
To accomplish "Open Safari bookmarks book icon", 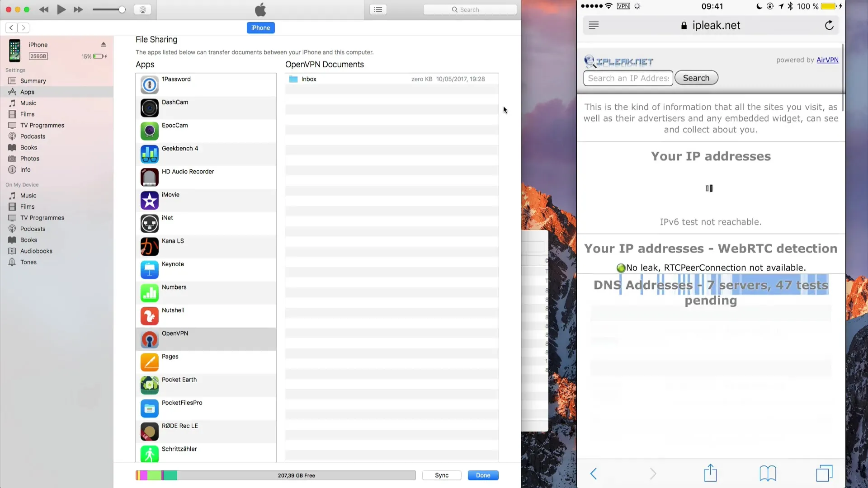I will pos(768,474).
